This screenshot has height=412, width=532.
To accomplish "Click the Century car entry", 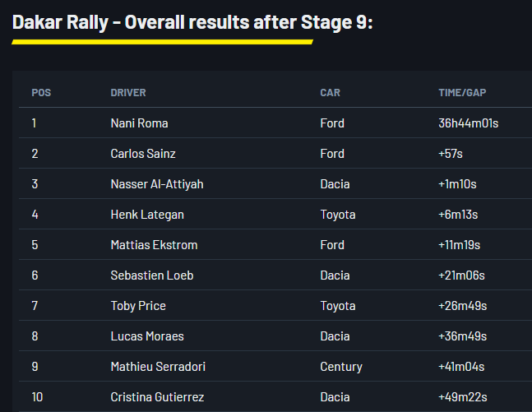I will pyautogui.click(x=341, y=367).
